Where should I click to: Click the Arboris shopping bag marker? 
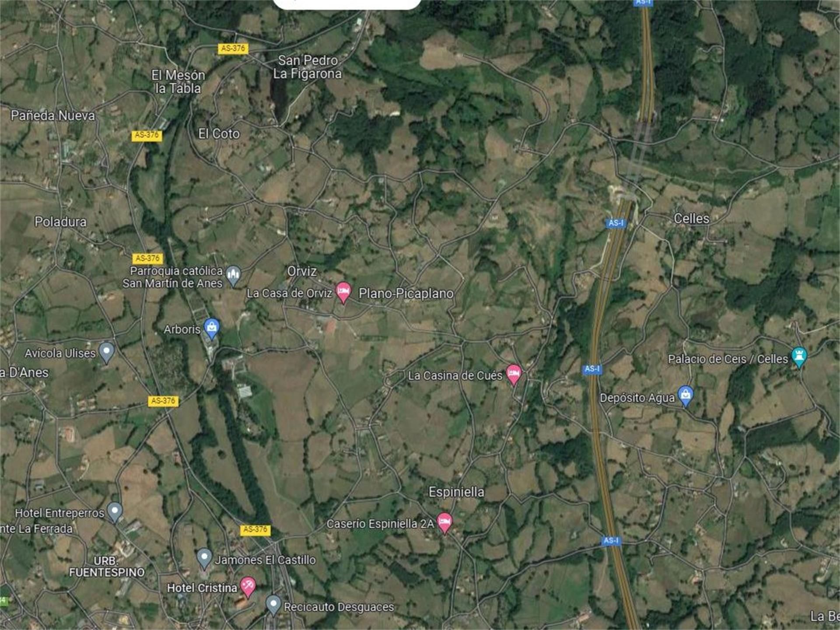pyautogui.click(x=212, y=328)
